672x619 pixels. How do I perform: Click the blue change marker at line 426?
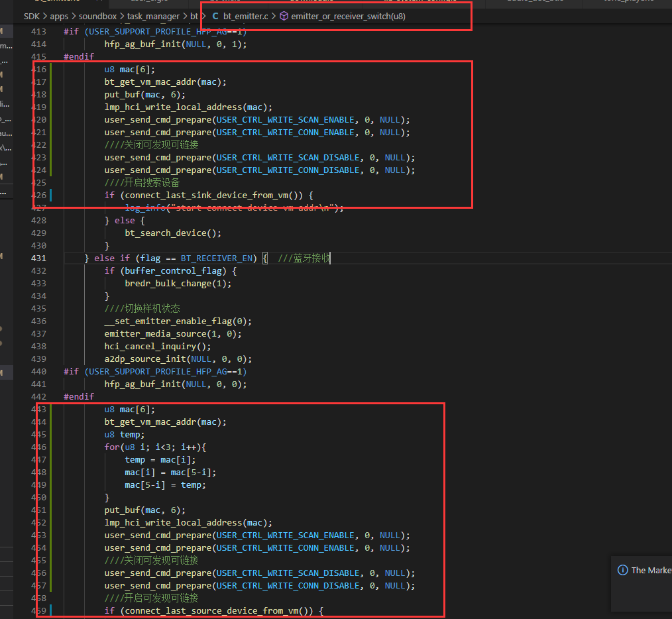50,195
